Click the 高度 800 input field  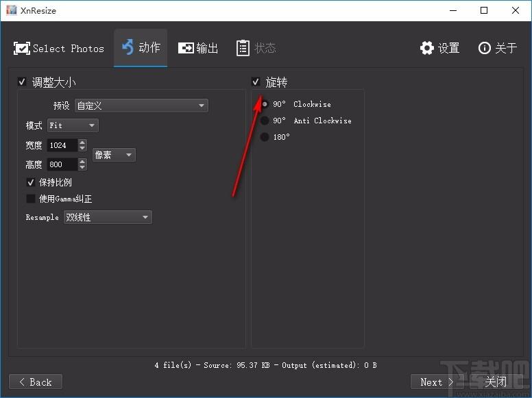tap(63, 164)
